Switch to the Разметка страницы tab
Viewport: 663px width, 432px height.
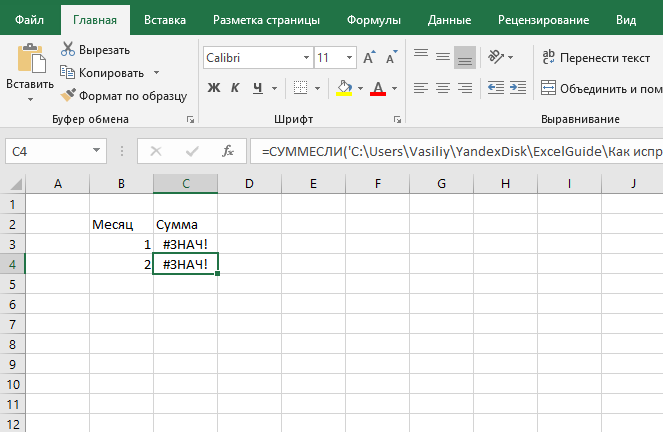(x=266, y=20)
